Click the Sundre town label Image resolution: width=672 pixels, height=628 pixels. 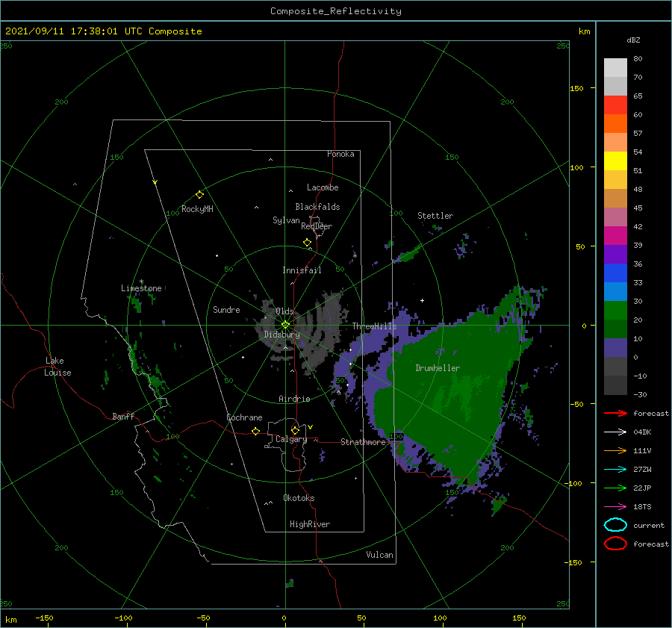pos(226,309)
